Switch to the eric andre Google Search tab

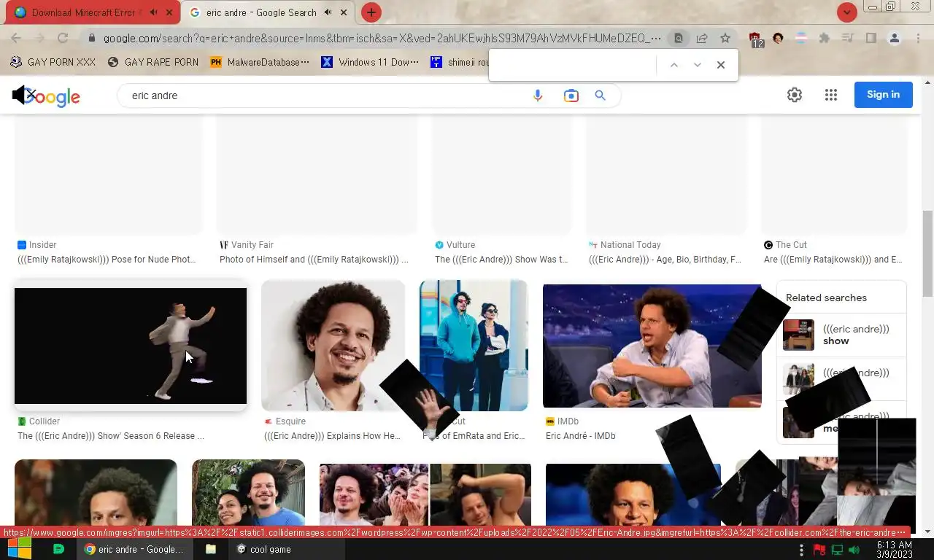click(261, 12)
